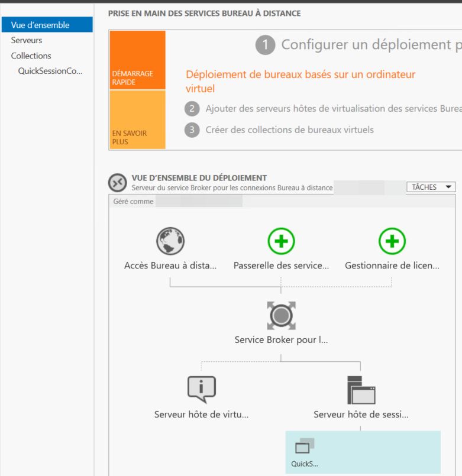Add Passerelle des services green plus icon
This screenshot has height=476, width=462.
pos(281,241)
